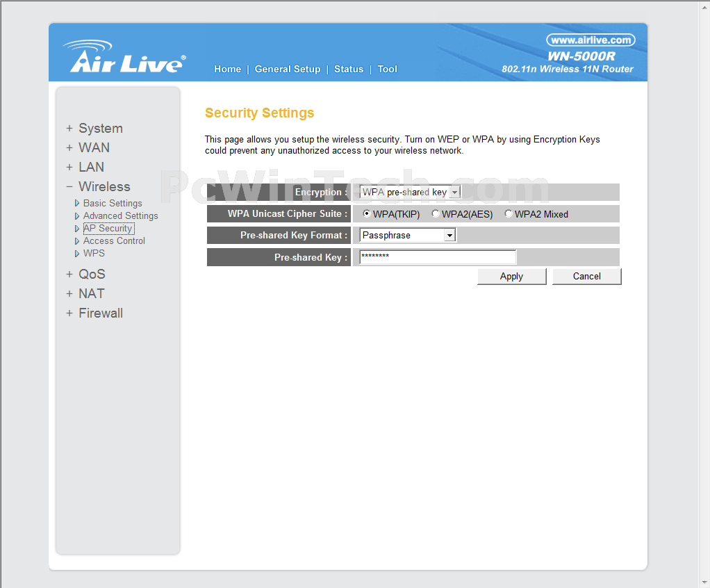The width and height of the screenshot is (710, 588).
Task: Open wireless Advanced Settings
Action: (120, 215)
